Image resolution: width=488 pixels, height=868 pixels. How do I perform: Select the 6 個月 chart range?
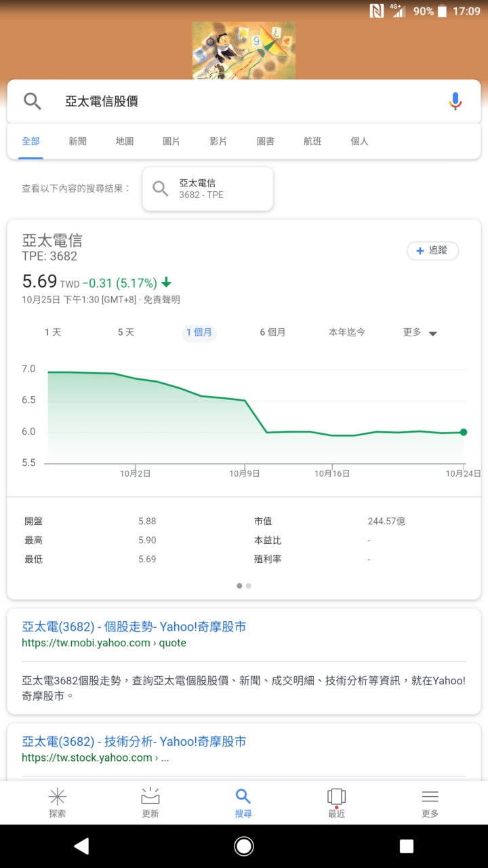point(272,332)
